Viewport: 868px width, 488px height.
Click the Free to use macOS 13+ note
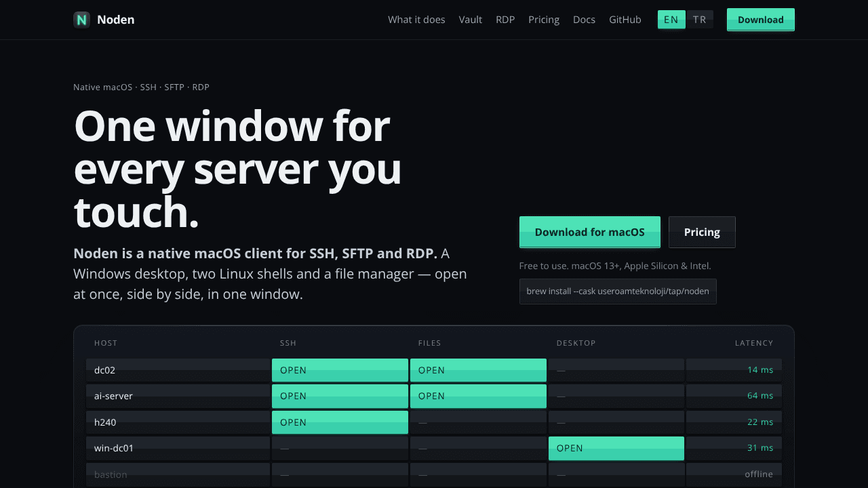tap(615, 266)
